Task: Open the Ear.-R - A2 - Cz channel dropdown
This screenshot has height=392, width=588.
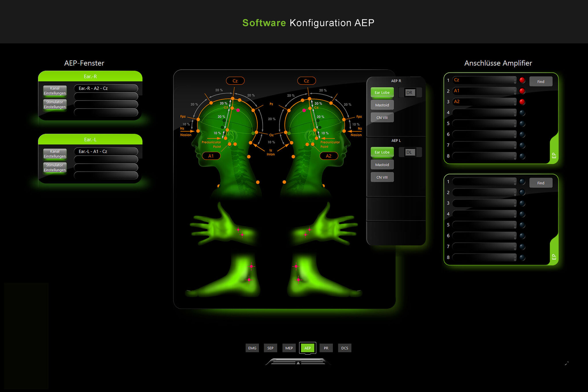Action: (106, 88)
